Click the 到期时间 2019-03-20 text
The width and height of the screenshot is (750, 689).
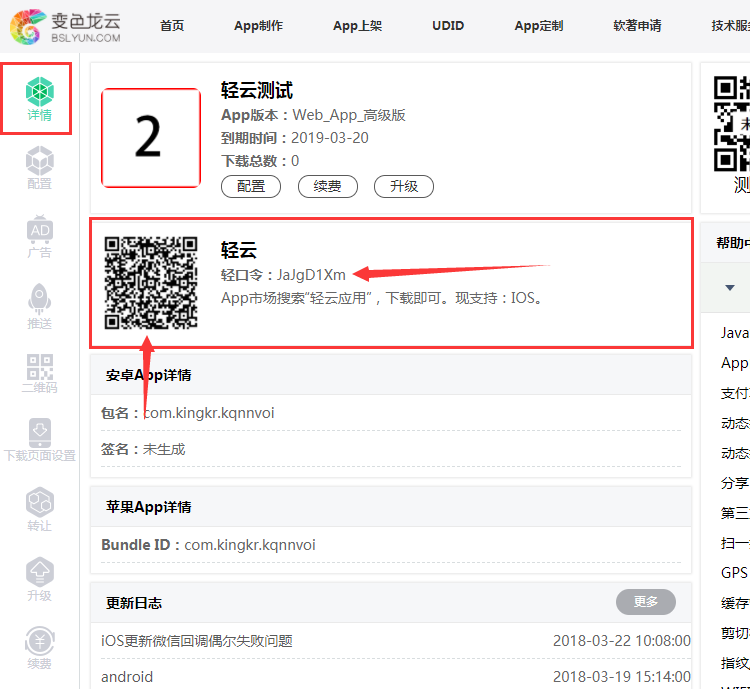295,138
